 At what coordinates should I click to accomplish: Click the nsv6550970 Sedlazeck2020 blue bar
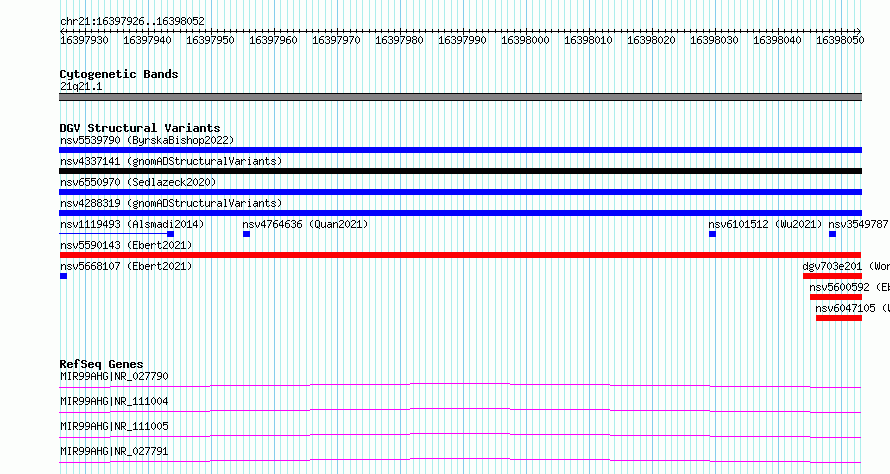[460, 192]
